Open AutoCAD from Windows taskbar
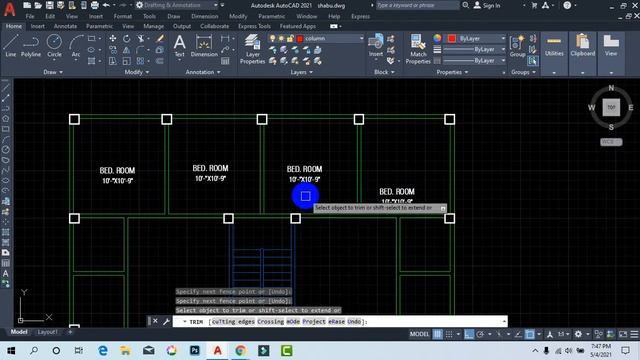The height and width of the screenshot is (360, 640). coord(218,351)
